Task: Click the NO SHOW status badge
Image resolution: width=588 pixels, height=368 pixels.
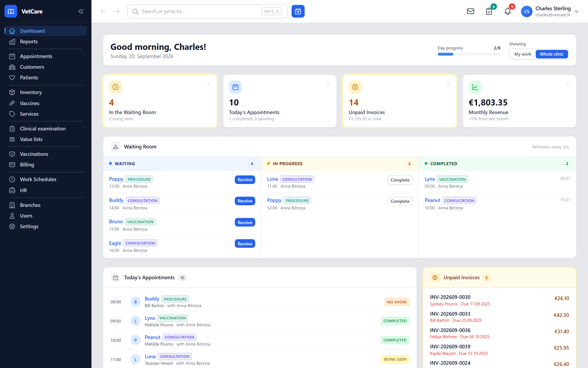Action: [396, 302]
